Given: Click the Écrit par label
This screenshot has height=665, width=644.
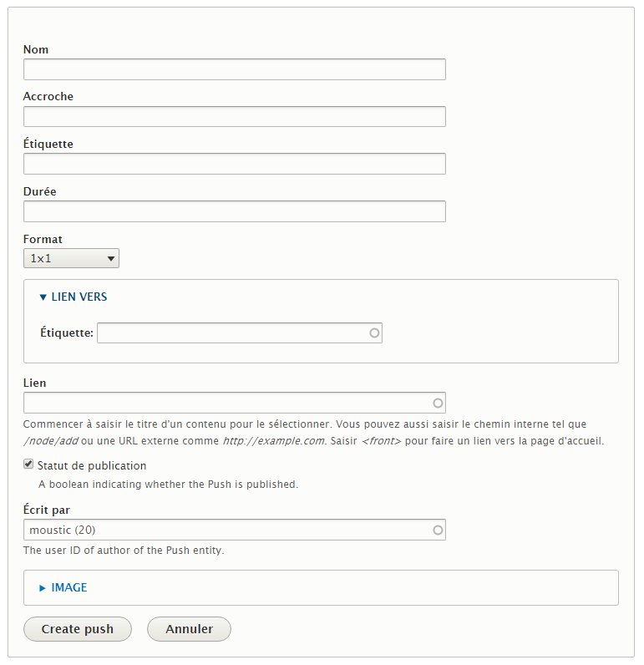Looking at the screenshot, I should (47, 510).
